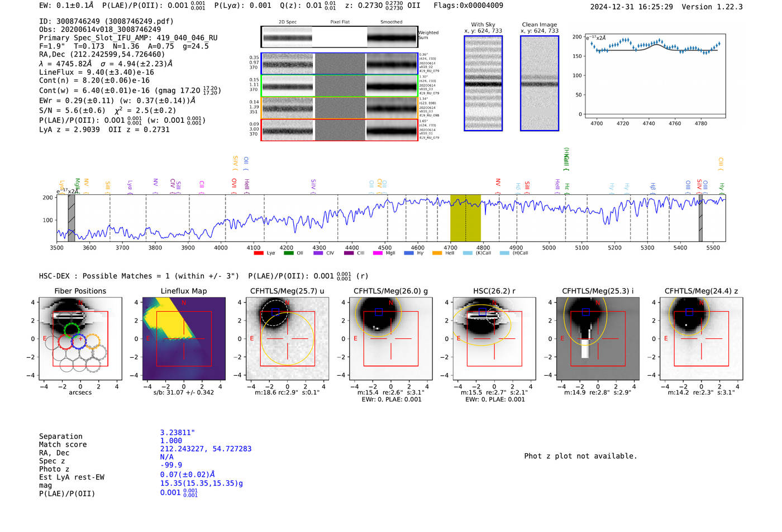Click the s/b: 31.07 +/- 0.342 caption

point(184,392)
